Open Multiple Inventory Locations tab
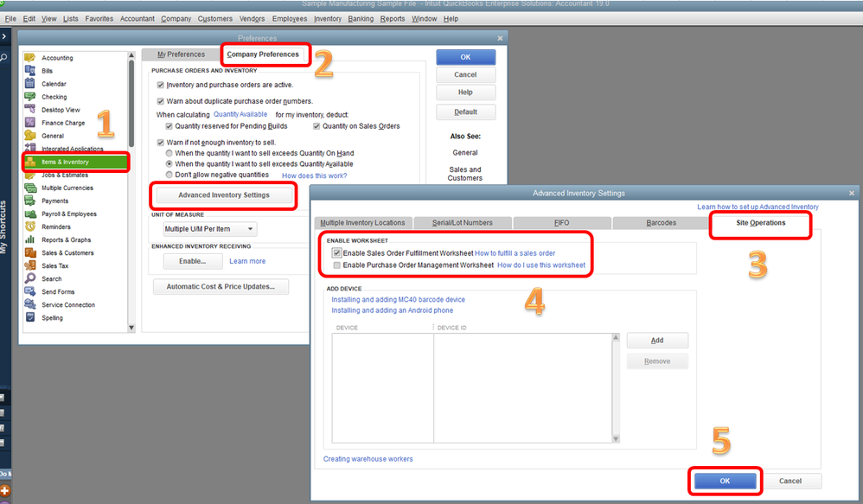This screenshot has height=504, width=863. point(362,223)
